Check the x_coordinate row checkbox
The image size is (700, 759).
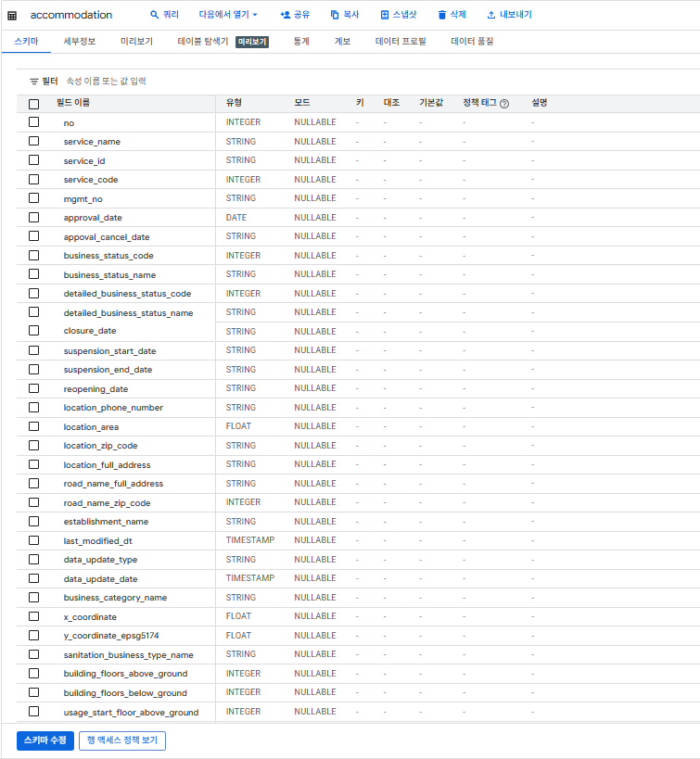pos(34,616)
